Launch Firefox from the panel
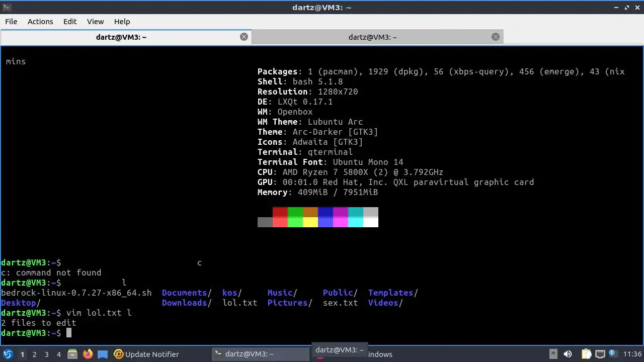 88,354
